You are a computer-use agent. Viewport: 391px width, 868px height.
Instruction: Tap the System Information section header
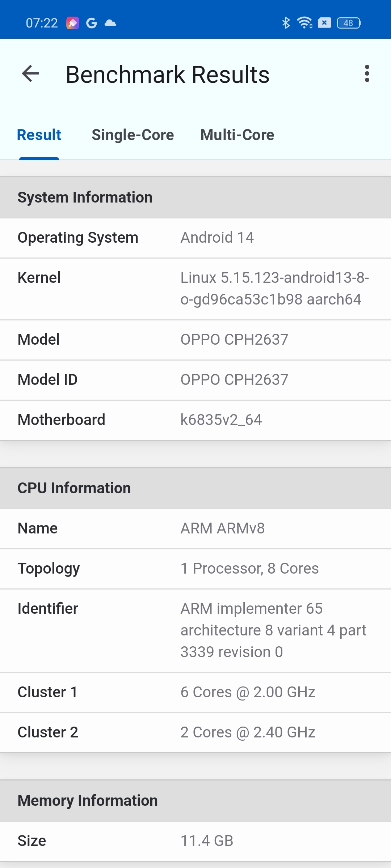195,197
